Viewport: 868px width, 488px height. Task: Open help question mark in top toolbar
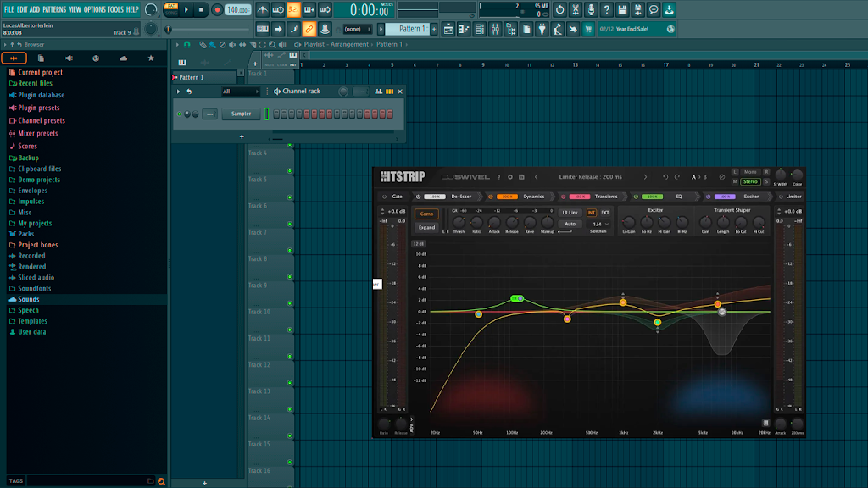click(607, 9)
